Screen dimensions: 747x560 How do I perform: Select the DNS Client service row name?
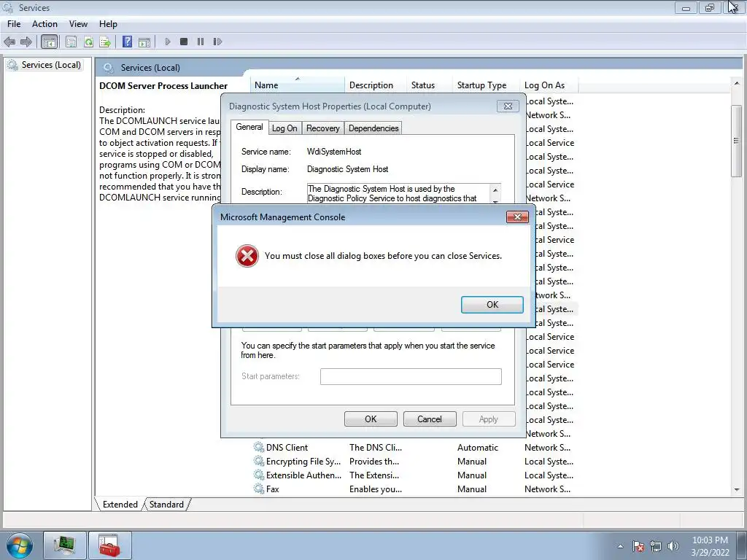(x=287, y=448)
